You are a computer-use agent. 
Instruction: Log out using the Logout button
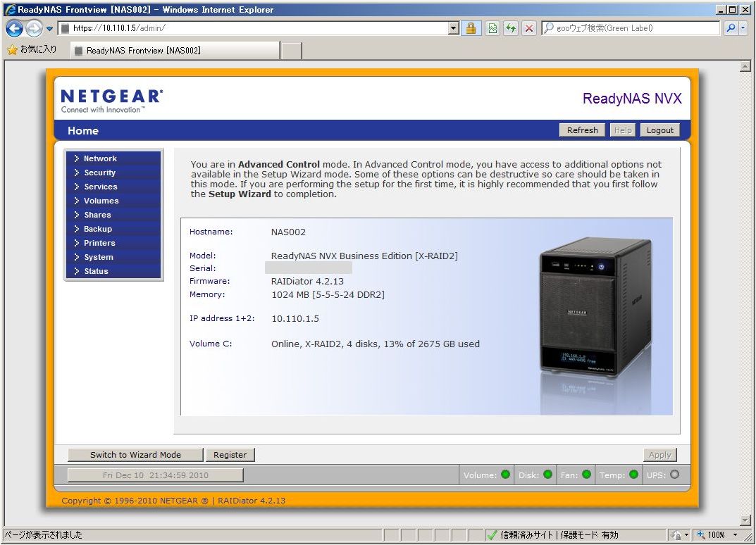point(659,130)
